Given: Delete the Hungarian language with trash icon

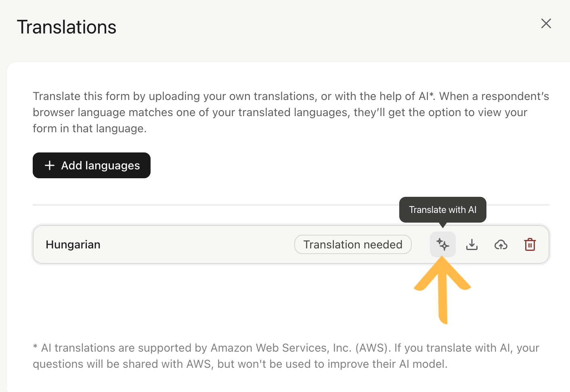Looking at the screenshot, I should coord(530,244).
